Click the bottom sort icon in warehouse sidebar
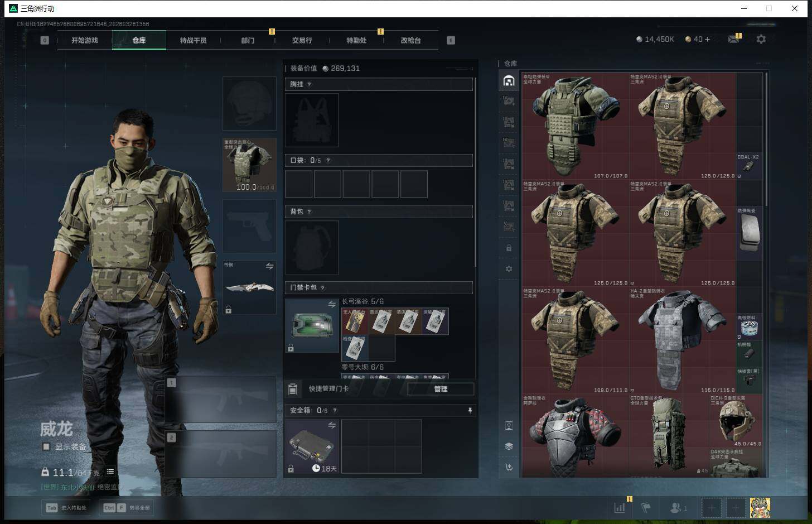This screenshot has width=812, height=524. [509, 467]
